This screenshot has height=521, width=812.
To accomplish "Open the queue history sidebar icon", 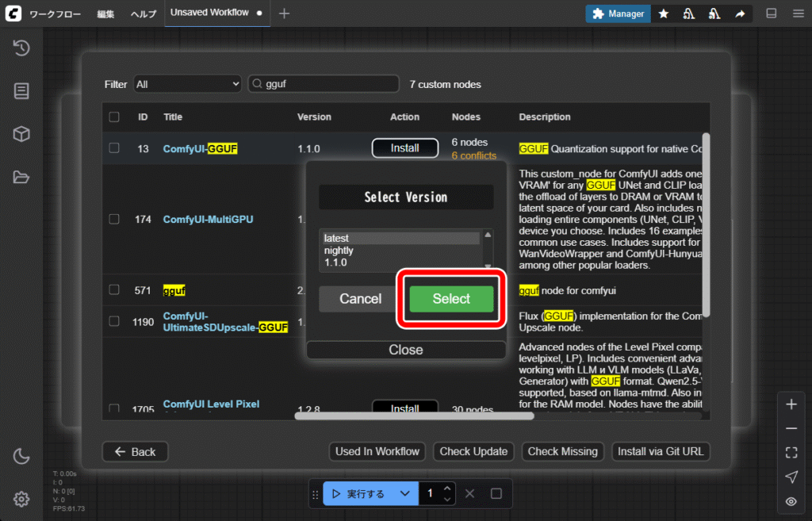I will coord(21,48).
